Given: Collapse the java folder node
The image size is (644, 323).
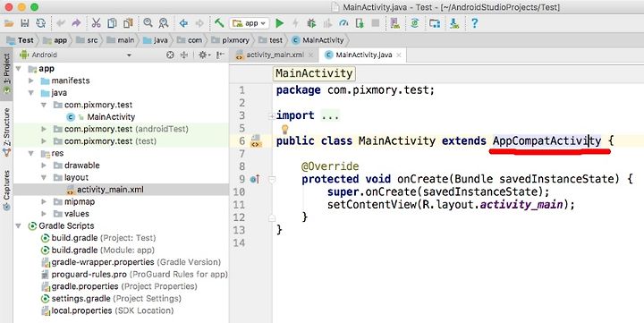Looking at the screenshot, I should point(31,93).
